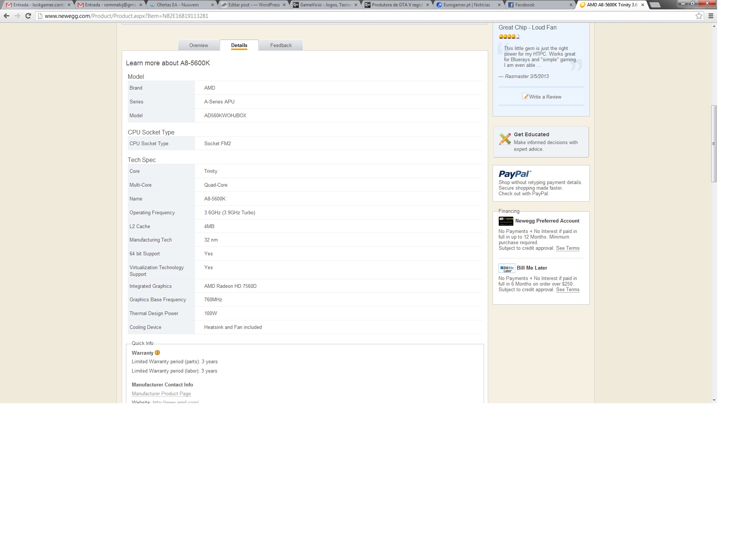Click the browser back arrow
This screenshot has width=738, height=560.
(6, 16)
